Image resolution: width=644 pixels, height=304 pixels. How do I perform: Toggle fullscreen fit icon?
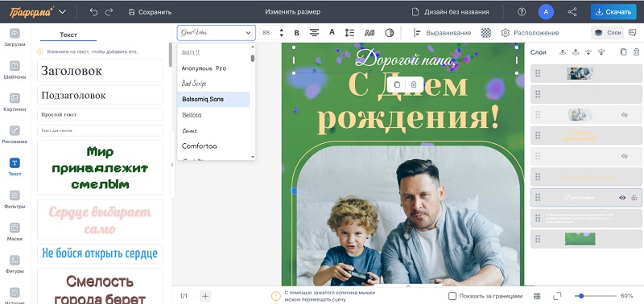(557, 296)
